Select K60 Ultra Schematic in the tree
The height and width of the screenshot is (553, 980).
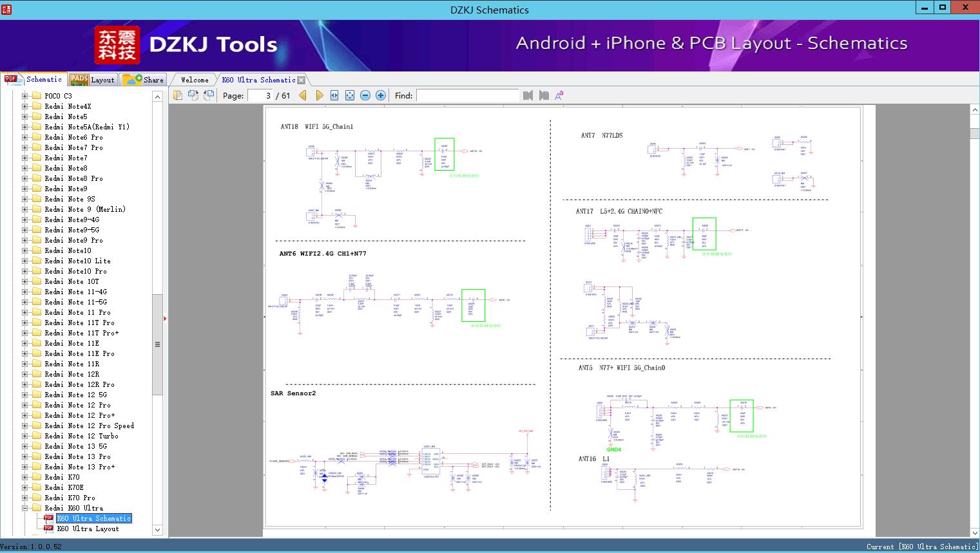click(x=94, y=518)
